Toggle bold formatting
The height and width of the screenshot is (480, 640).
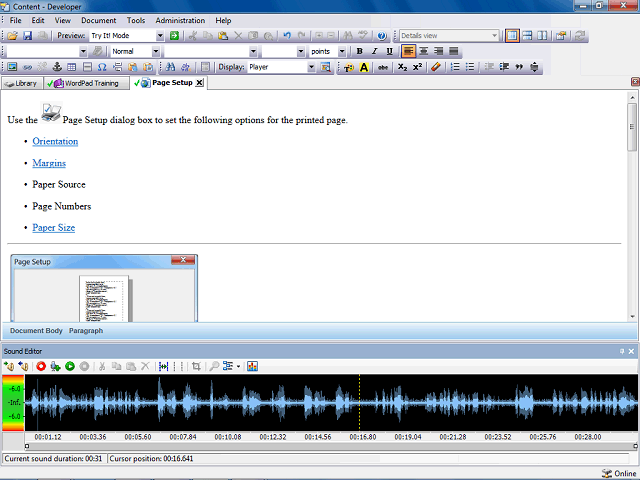point(359,51)
